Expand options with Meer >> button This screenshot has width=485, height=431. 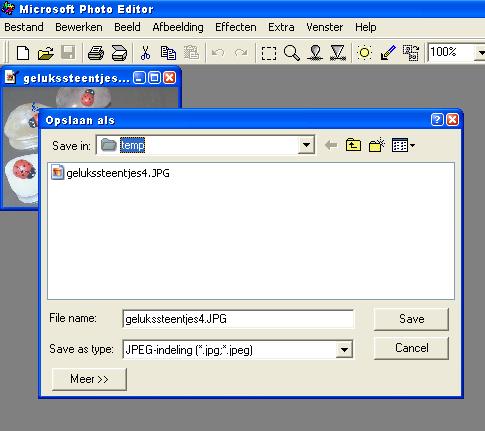89,379
